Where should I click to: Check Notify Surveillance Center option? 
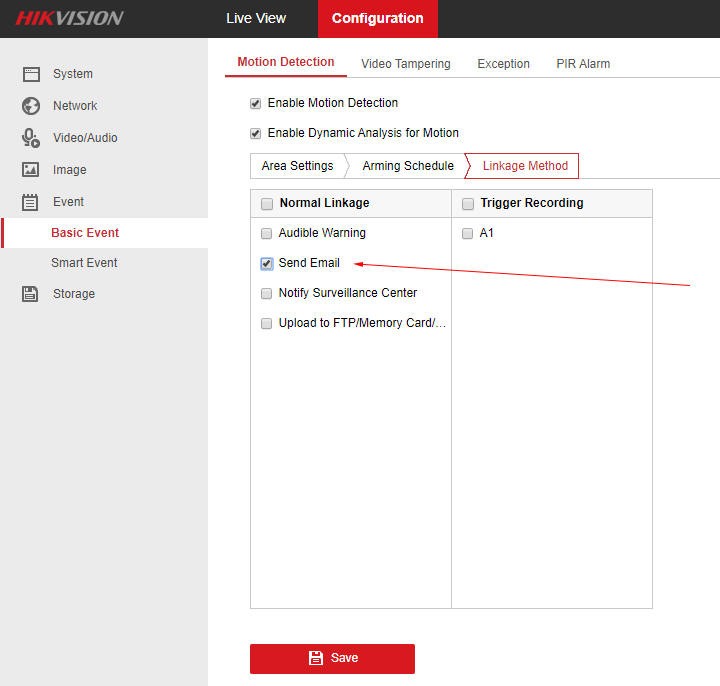click(x=267, y=294)
